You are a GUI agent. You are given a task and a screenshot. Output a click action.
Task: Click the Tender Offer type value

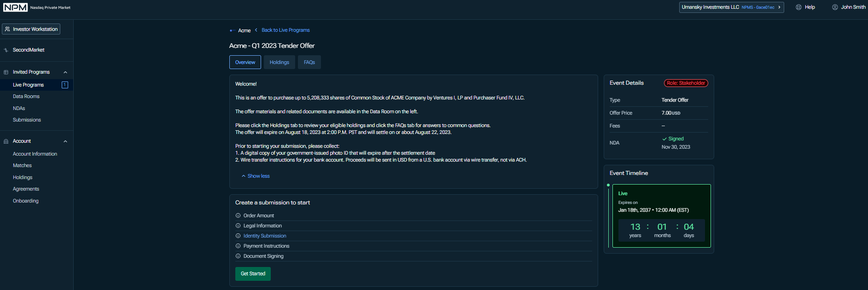(675, 100)
